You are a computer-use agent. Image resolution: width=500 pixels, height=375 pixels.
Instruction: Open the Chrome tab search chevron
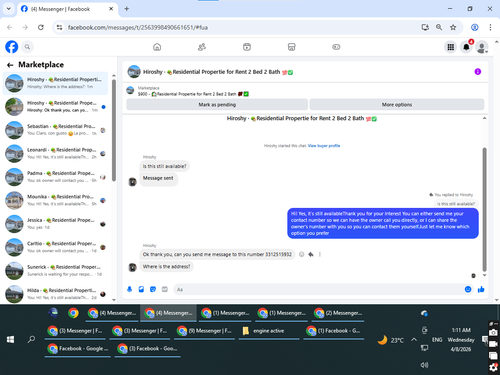coord(9,9)
